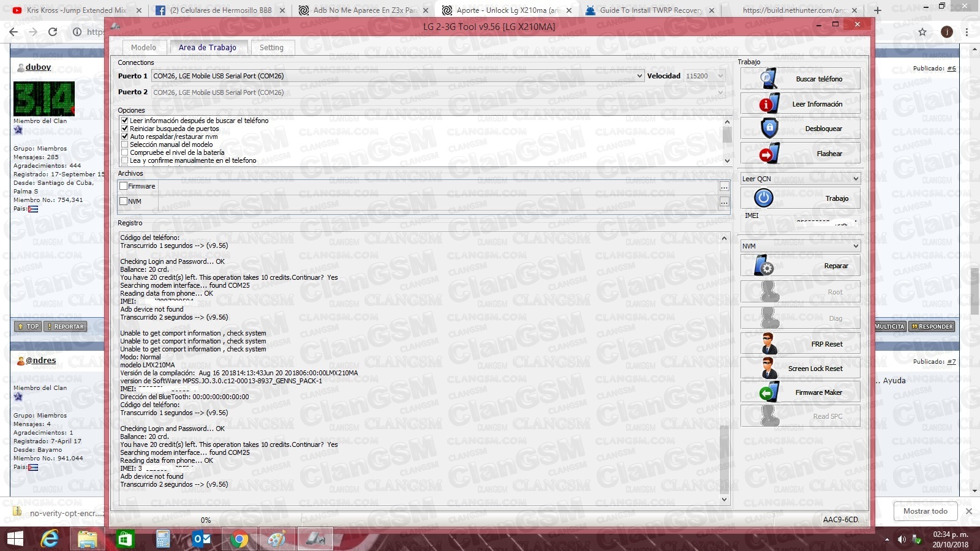Open Chrome three-dot menu
Image resolution: width=980 pixels, height=551 pixels.
click(967, 32)
